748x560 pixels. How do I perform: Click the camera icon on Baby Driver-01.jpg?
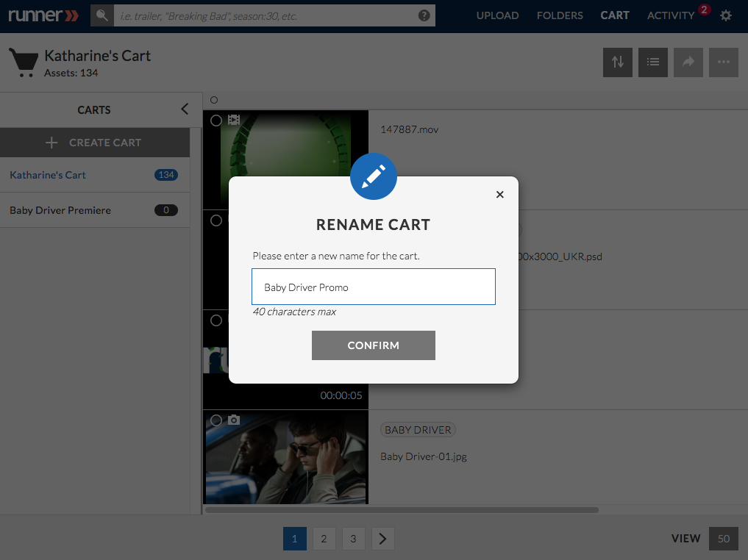pyautogui.click(x=234, y=420)
